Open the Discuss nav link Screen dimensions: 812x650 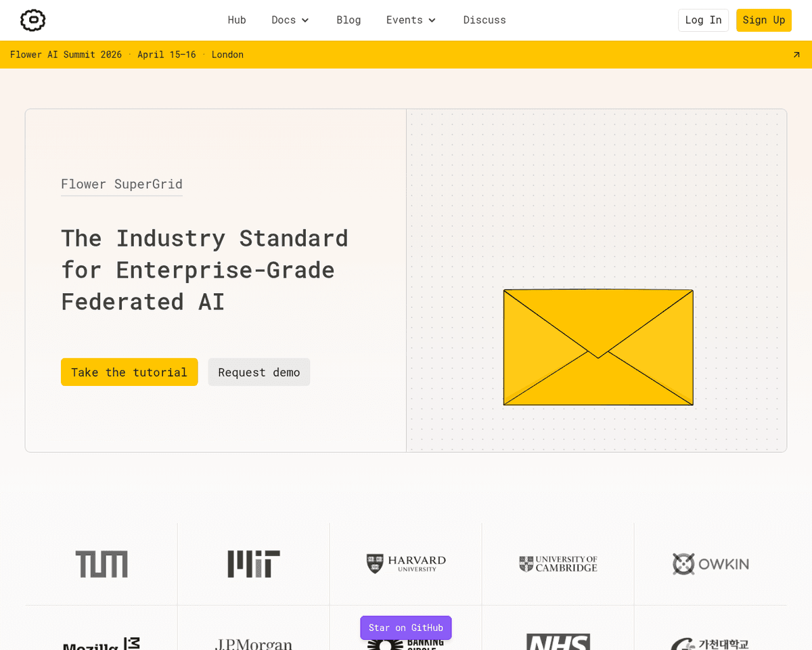484,20
